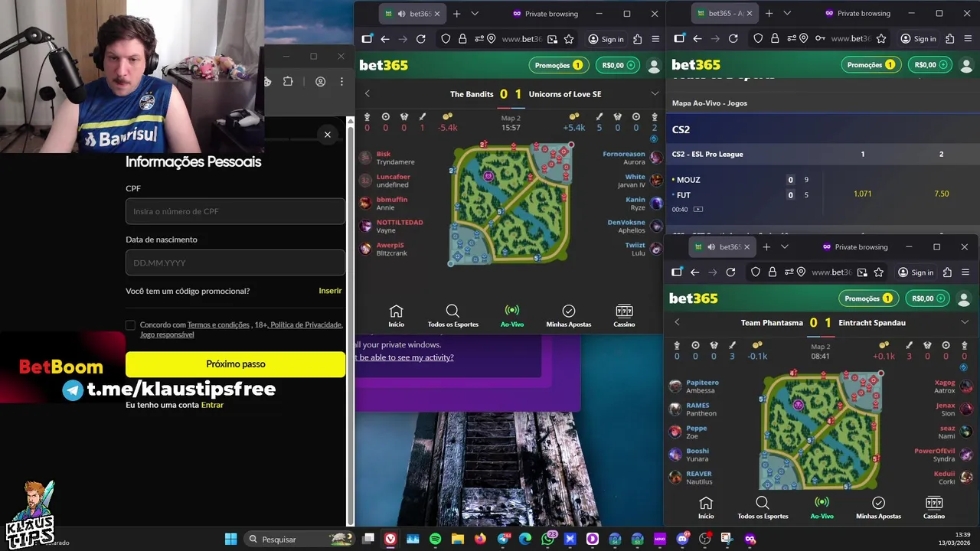The image size is (980, 551).
Task: Select the 1.071 odds for MOUZ
Action: click(x=862, y=194)
